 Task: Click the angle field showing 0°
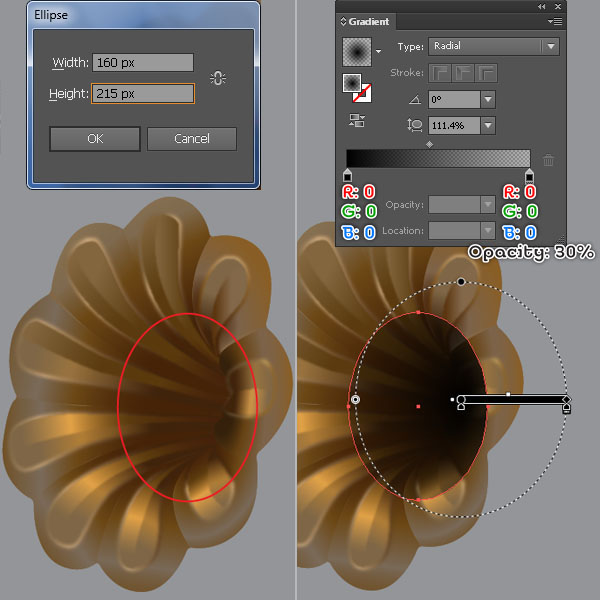[x=454, y=99]
